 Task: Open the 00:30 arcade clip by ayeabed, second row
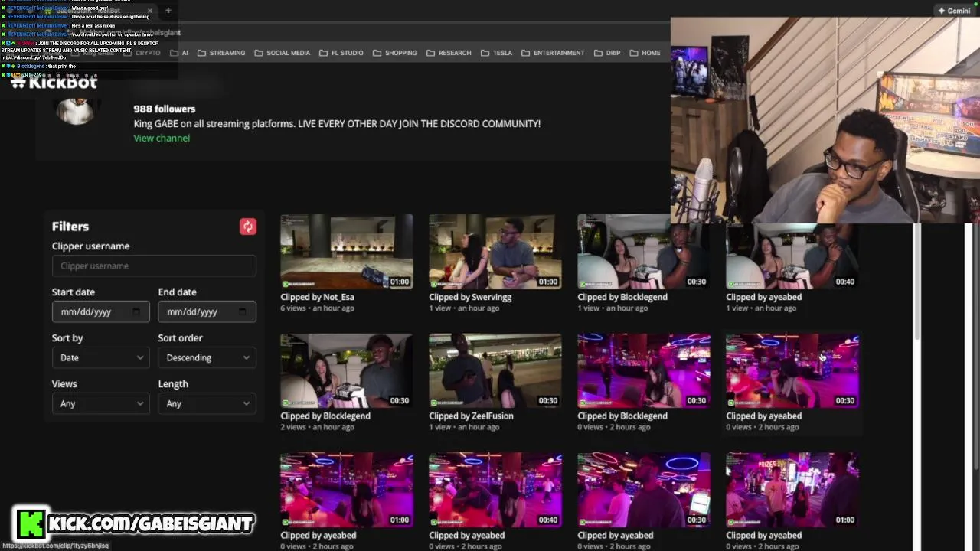click(x=792, y=370)
